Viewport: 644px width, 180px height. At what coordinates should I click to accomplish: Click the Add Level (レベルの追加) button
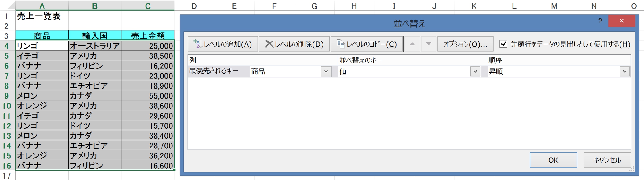point(223,44)
